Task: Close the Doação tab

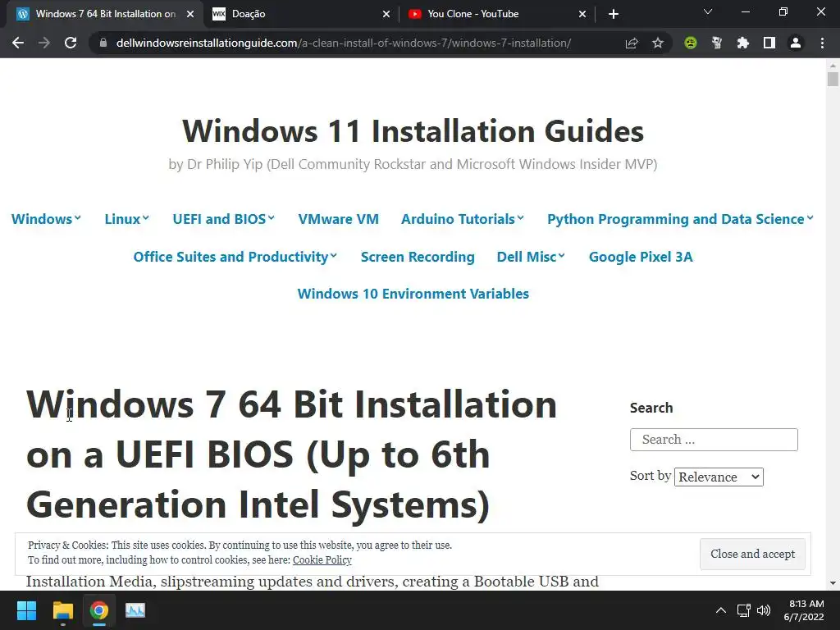Action: 386,14
